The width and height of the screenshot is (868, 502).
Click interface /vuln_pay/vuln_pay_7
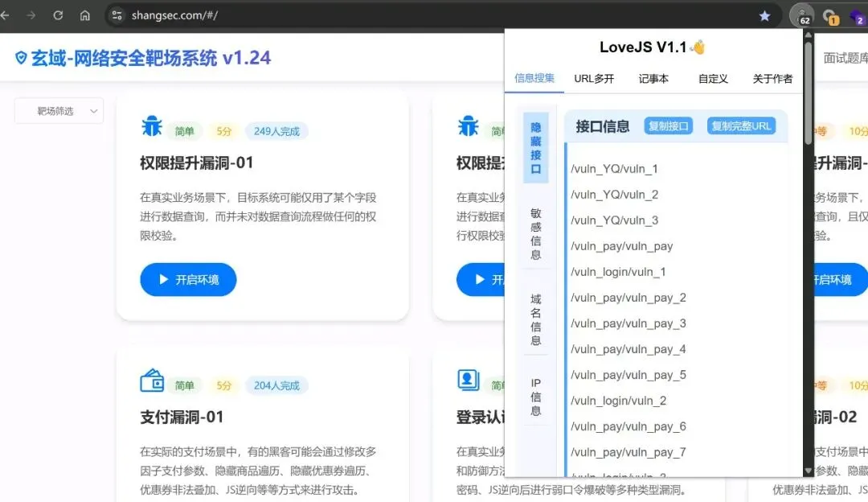628,452
